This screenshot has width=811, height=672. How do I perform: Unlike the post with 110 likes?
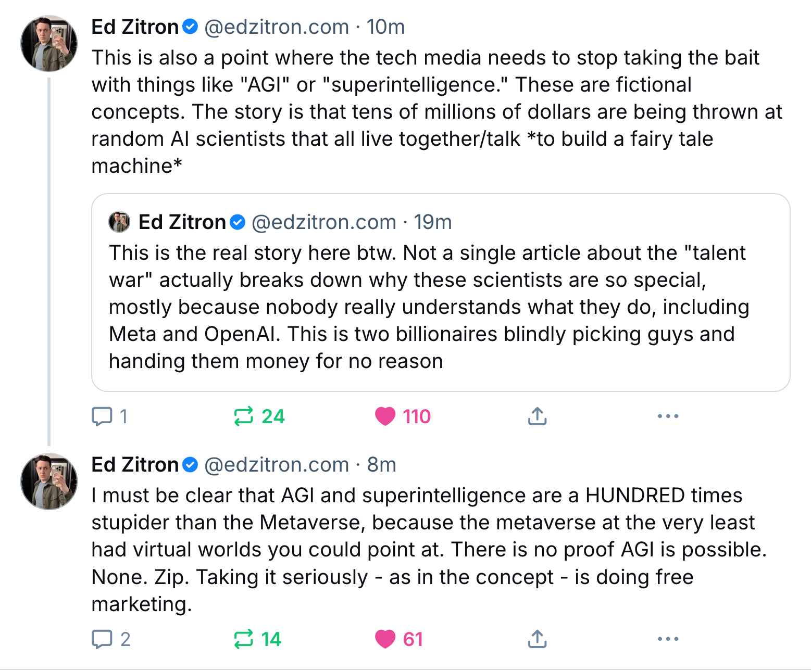403,416
